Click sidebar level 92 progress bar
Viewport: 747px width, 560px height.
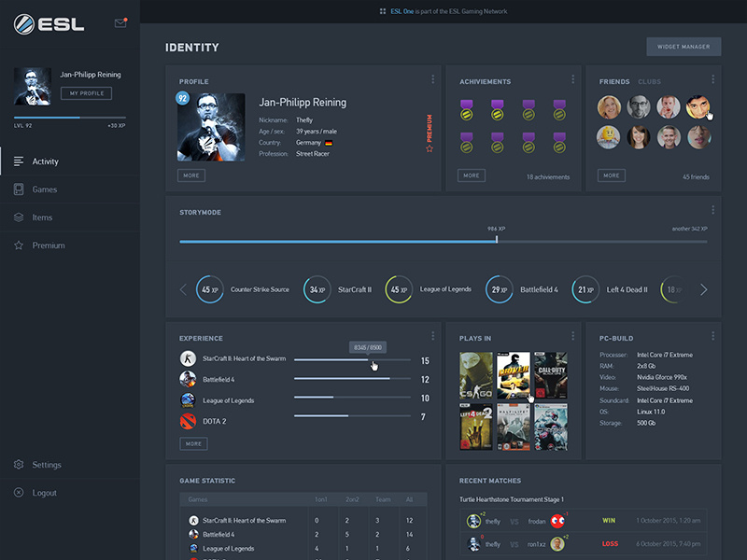(69, 118)
